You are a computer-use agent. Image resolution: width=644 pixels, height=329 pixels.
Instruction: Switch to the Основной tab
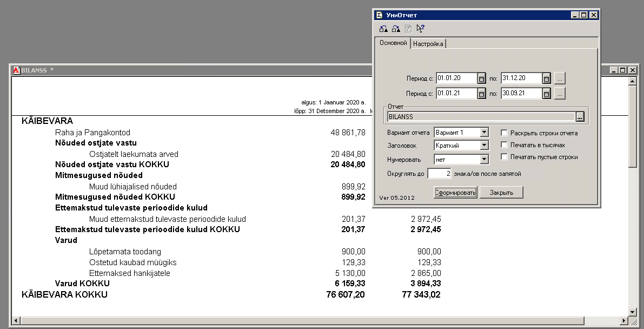(x=393, y=43)
